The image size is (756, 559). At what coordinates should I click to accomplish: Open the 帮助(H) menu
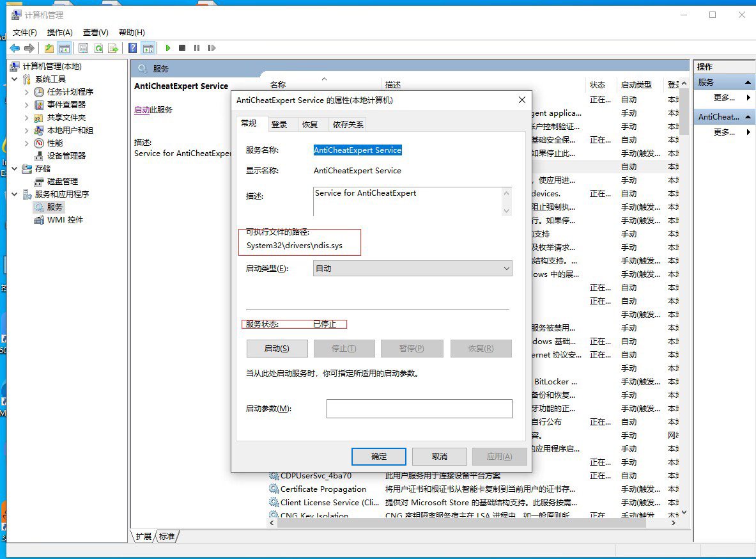[x=132, y=33]
